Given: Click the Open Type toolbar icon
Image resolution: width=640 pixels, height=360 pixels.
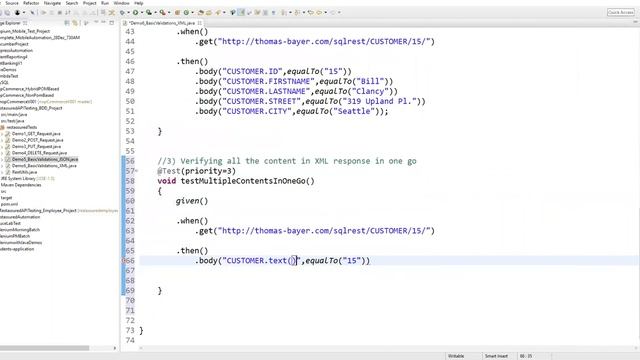Looking at the screenshot, I should pos(200,12).
